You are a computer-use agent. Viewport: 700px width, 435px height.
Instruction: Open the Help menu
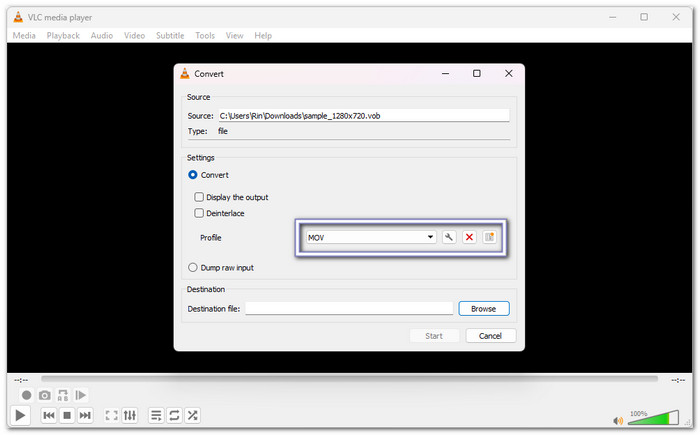[x=263, y=35]
